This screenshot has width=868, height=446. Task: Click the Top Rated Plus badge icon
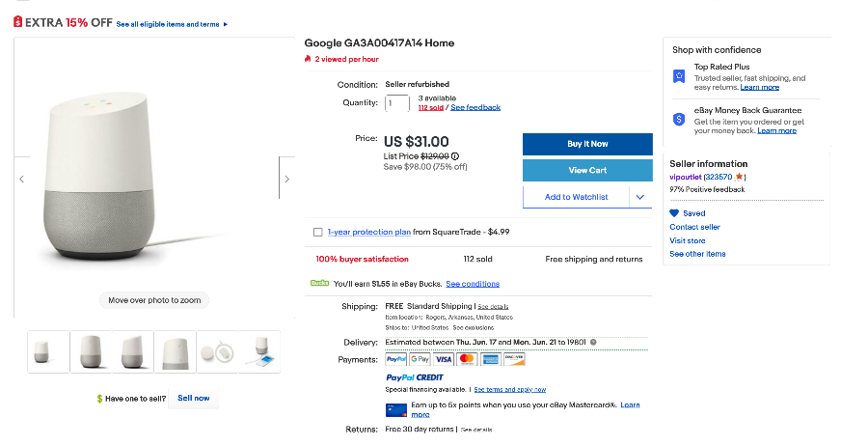(x=679, y=75)
